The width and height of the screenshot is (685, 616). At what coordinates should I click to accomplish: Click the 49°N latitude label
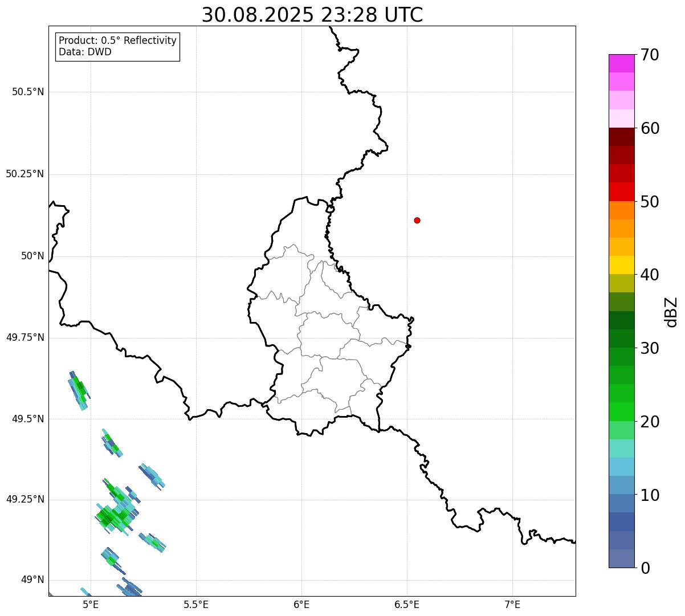(32, 580)
